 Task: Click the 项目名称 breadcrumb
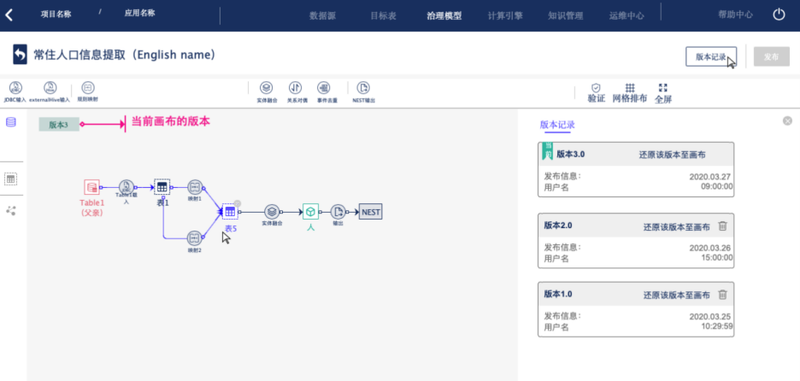pos(56,14)
